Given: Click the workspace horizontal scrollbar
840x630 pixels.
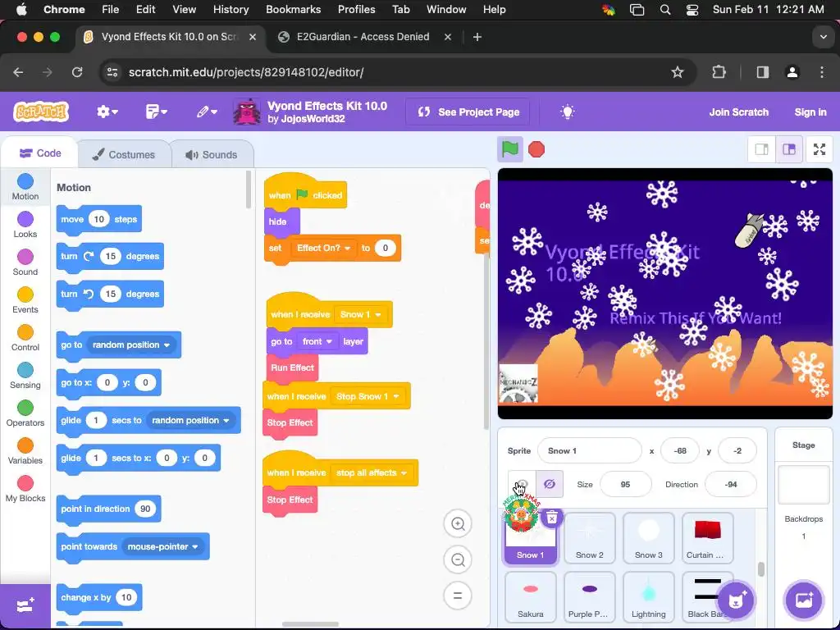Looking at the screenshot, I should pyautogui.click(x=310, y=624).
